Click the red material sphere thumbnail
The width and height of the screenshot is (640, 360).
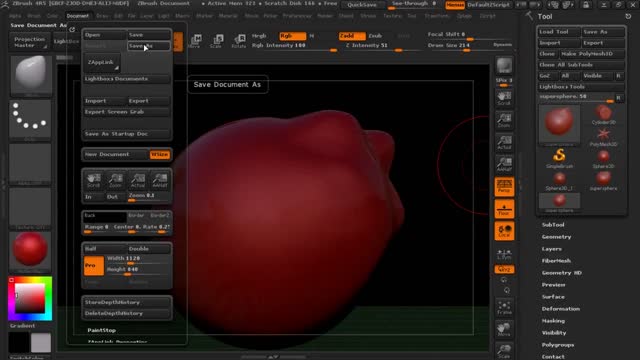[30, 249]
